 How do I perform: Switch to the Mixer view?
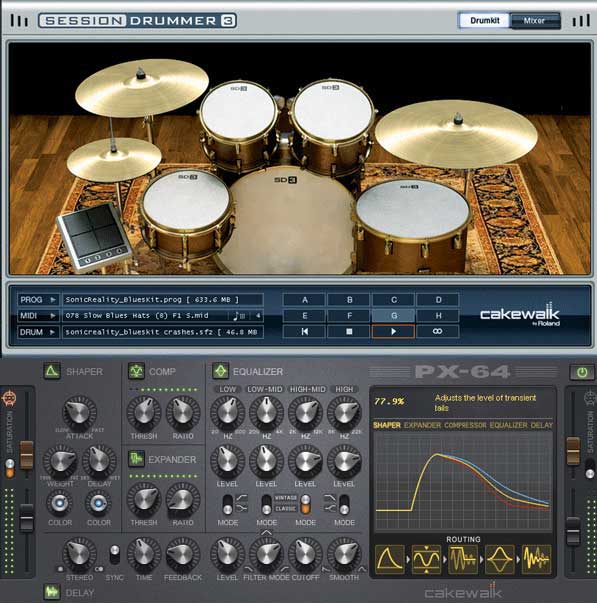click(535, 20)
